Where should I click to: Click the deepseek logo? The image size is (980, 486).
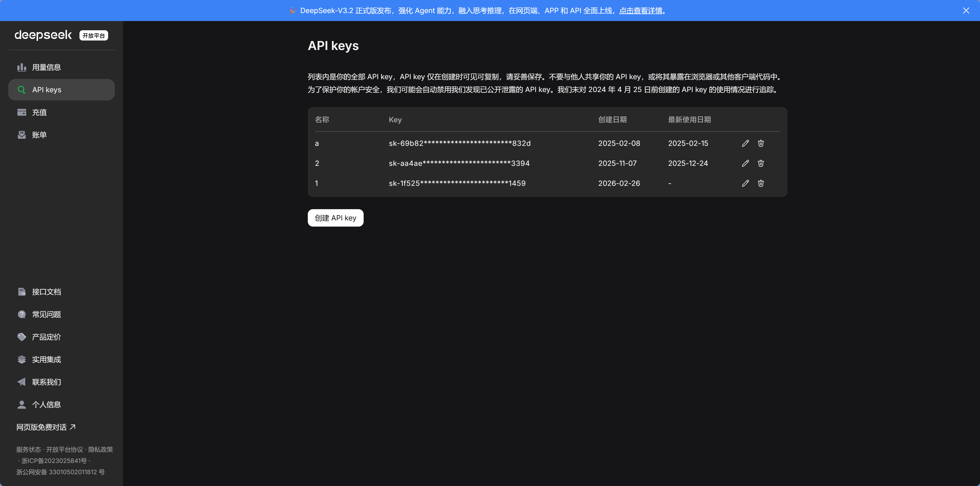(43, 35)
